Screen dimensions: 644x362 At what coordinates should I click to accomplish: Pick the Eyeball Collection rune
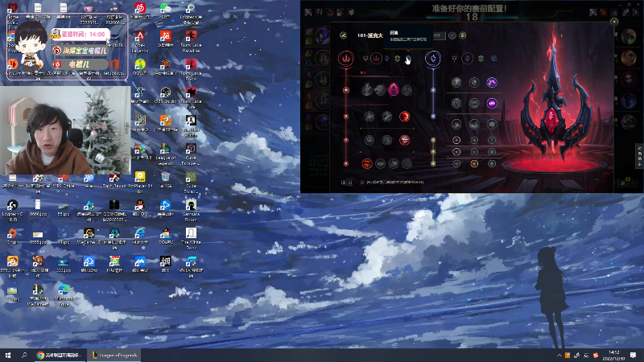pos(405,140)
